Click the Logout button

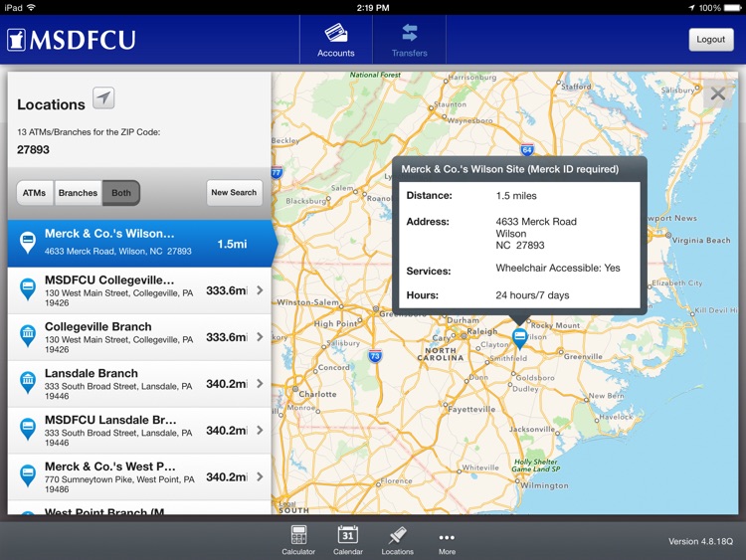click(711, 40)
